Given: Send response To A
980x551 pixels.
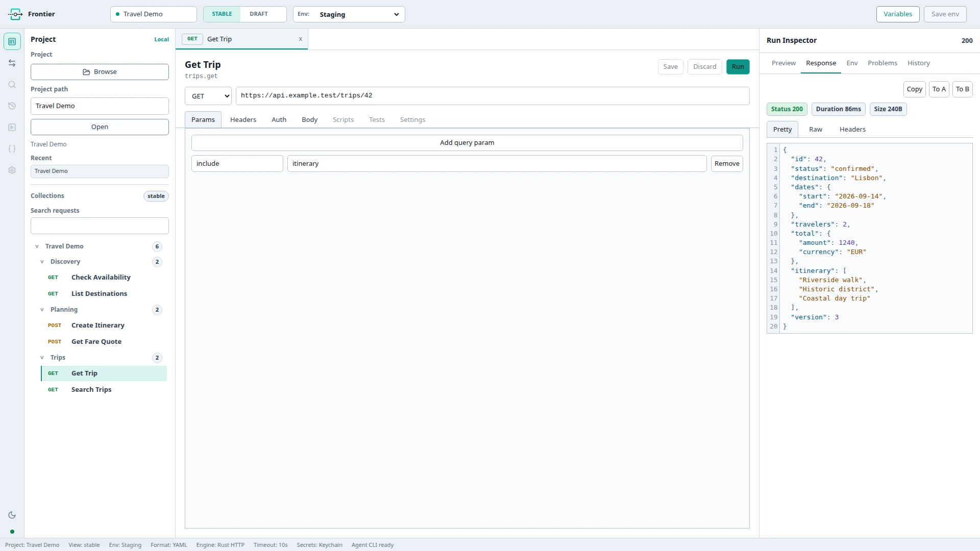Looking at the screenshot, I should pos(939,89).
